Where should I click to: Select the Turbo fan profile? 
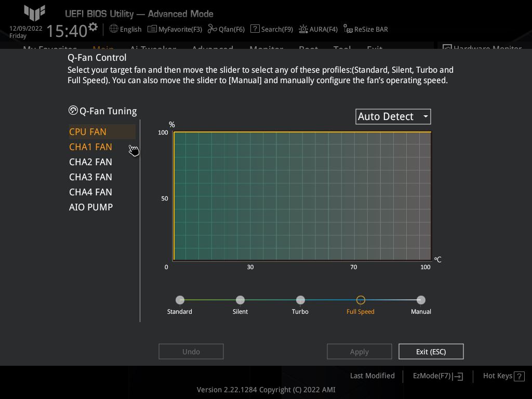pyautogui.click(x=300, y=300)
